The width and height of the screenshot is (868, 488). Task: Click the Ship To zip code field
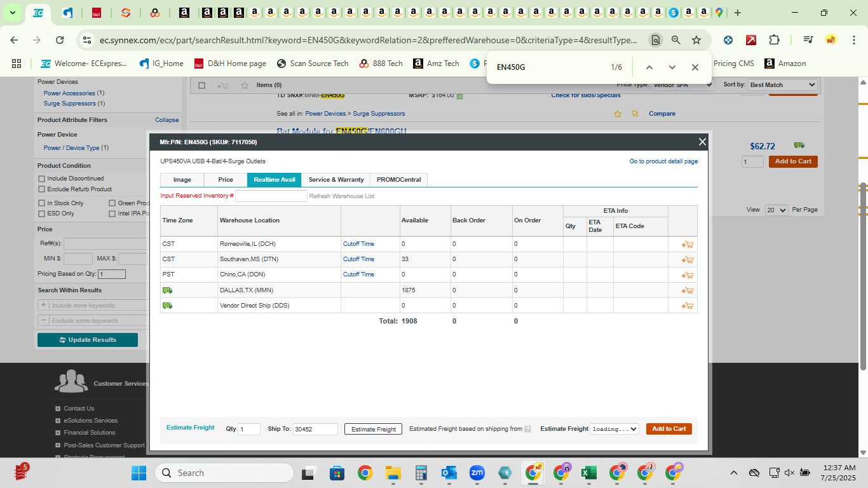(x=315, y=429)
